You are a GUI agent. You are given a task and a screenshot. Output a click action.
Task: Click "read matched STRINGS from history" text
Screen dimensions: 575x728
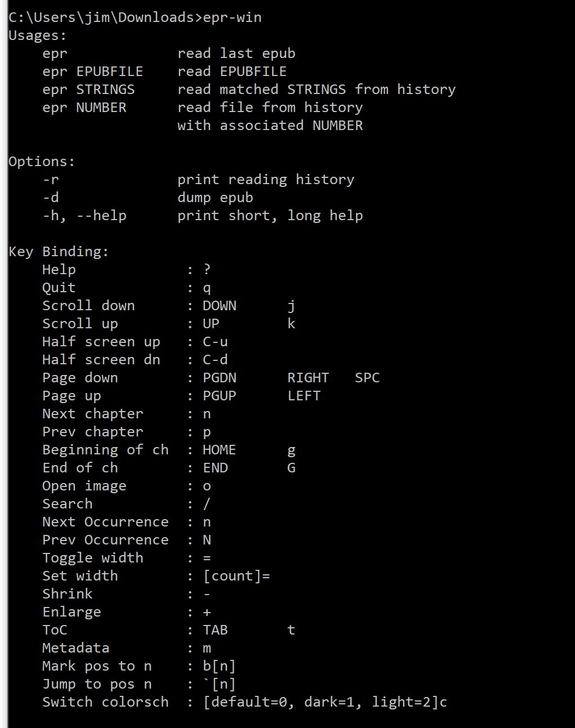click(316, 90)
